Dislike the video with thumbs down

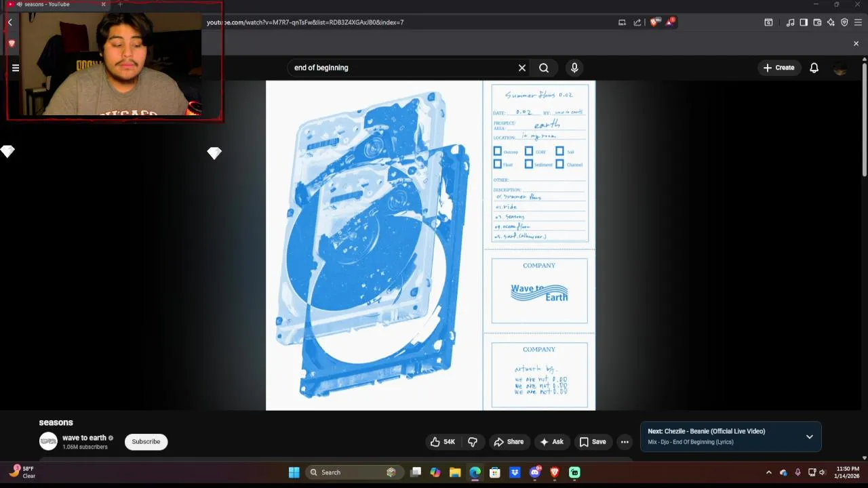(x=473, y=442)
